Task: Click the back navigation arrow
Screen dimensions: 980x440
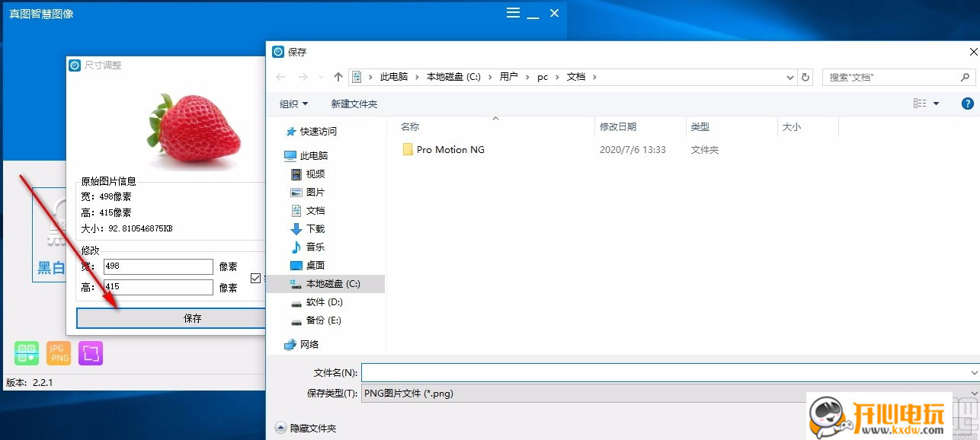Action: click(x=280, y=76)
